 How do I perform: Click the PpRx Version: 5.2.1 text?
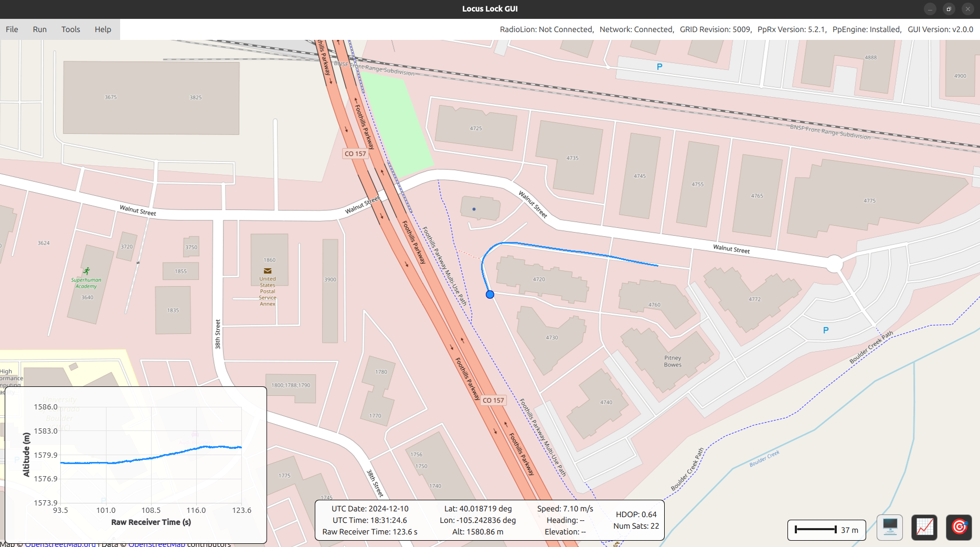pyautogui.click(x=792, y=29)
